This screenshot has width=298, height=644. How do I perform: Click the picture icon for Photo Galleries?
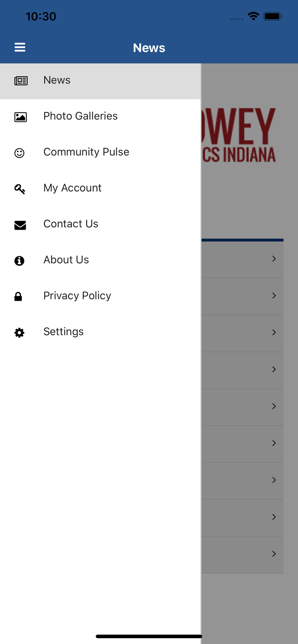click(x=20, y=117)
